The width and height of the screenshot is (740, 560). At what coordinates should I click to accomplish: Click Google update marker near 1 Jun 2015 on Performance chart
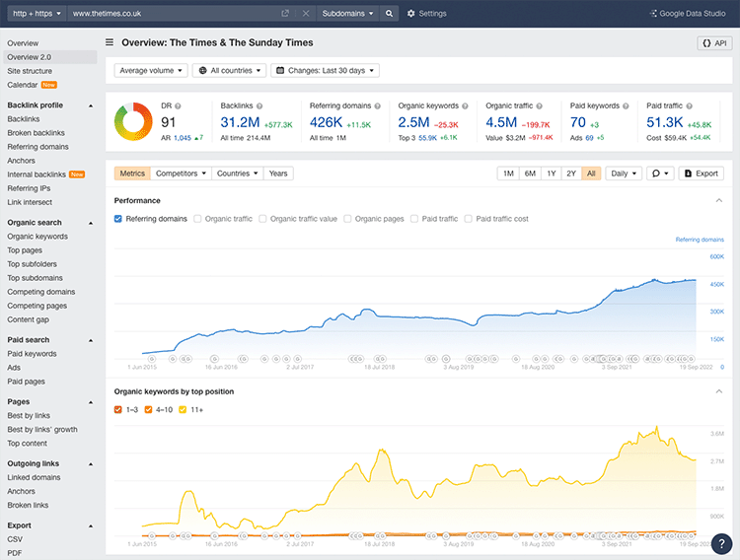pyautogui.click(x=152, y=359)
